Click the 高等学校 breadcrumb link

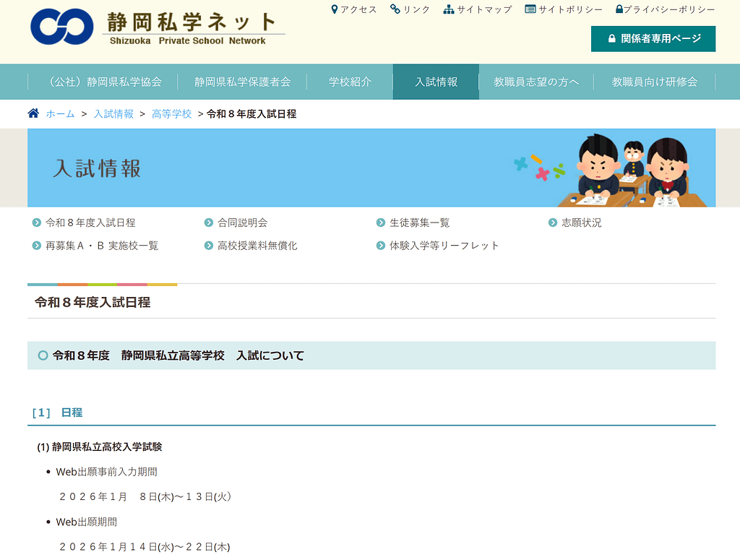pyautogui.click(x=171, y=113)
